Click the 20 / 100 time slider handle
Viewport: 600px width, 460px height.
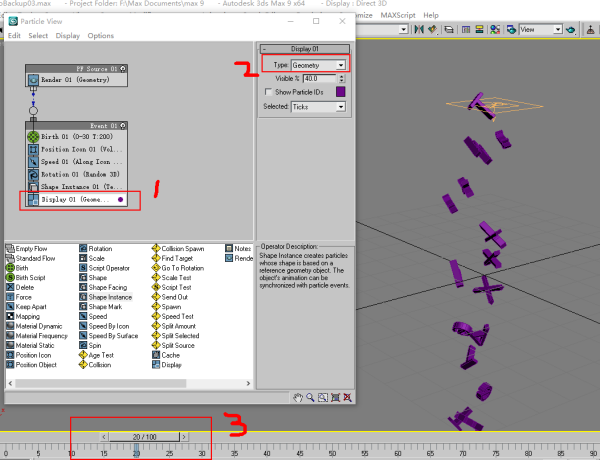pyautogui.click(x=144, y=437)
